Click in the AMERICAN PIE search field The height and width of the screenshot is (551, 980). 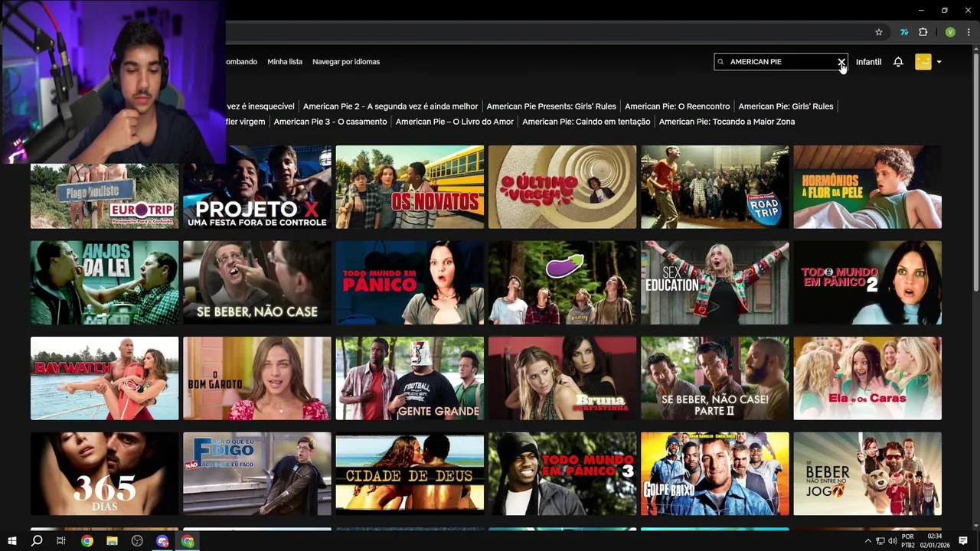pyautogui.click(x=781, y=62)
